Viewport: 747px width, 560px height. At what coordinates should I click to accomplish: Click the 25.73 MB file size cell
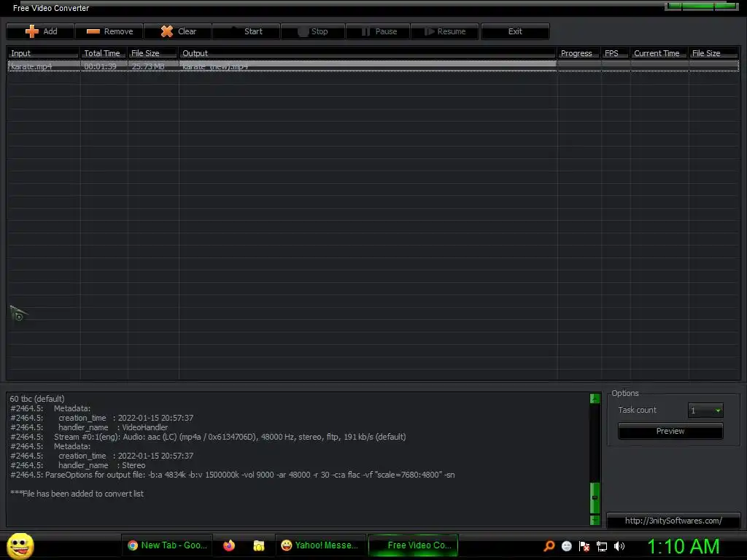(x=153, y=66)
